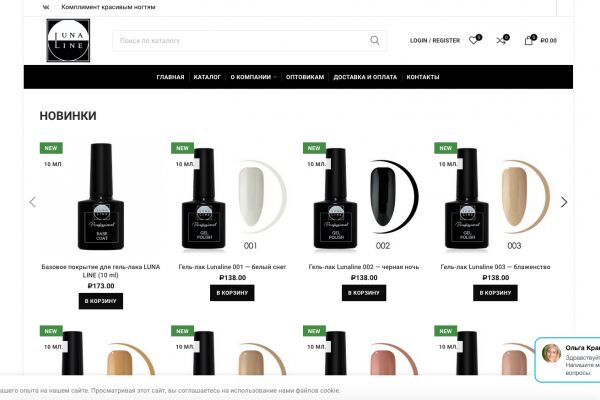
Task: Click the ₽173.00 base coat price
Action: click(101, 286)
